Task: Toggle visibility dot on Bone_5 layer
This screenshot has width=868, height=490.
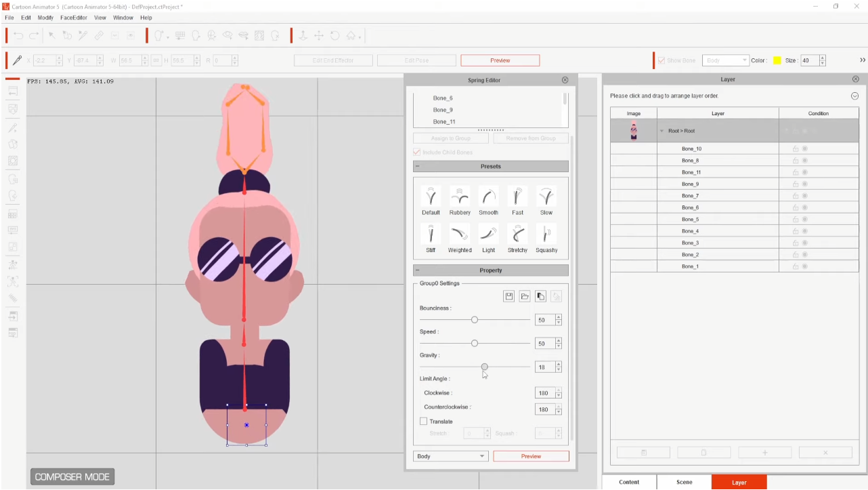Action: coord(805,220)
